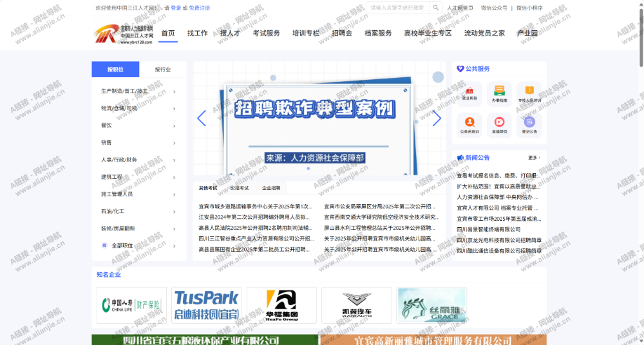
Task: Expand the 生产制造/普工/技工 category
Action: coord(138,91)
